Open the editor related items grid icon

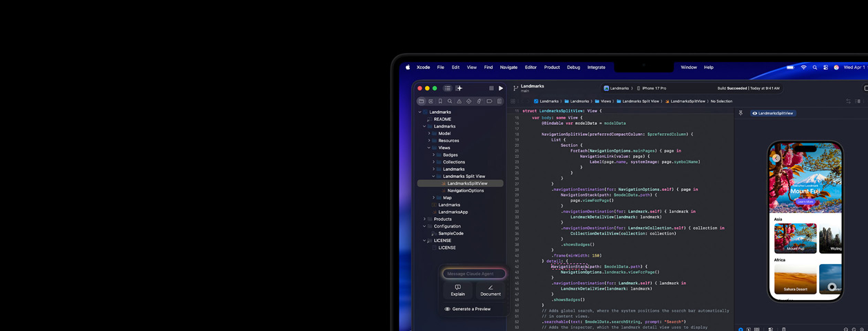[x=513, y=101]
